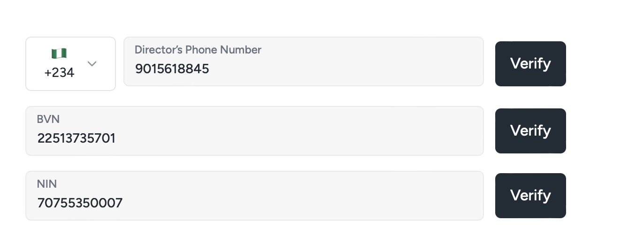Click the phone number value 9015618845
This screenshot has height=244, width=644.
pyautogui.click(x=172, y=69)
